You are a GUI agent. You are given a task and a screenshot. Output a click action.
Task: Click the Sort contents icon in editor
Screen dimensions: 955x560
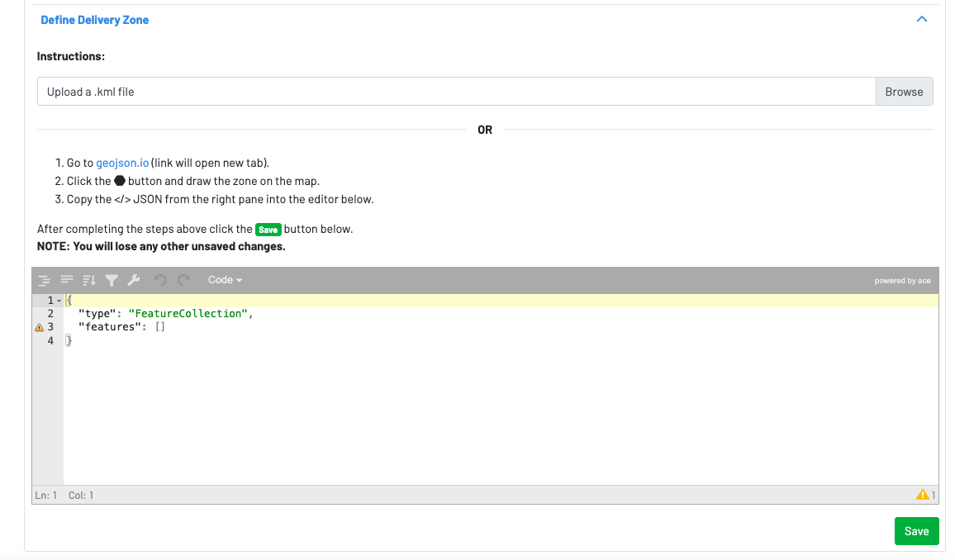click(x=89, y=280)
